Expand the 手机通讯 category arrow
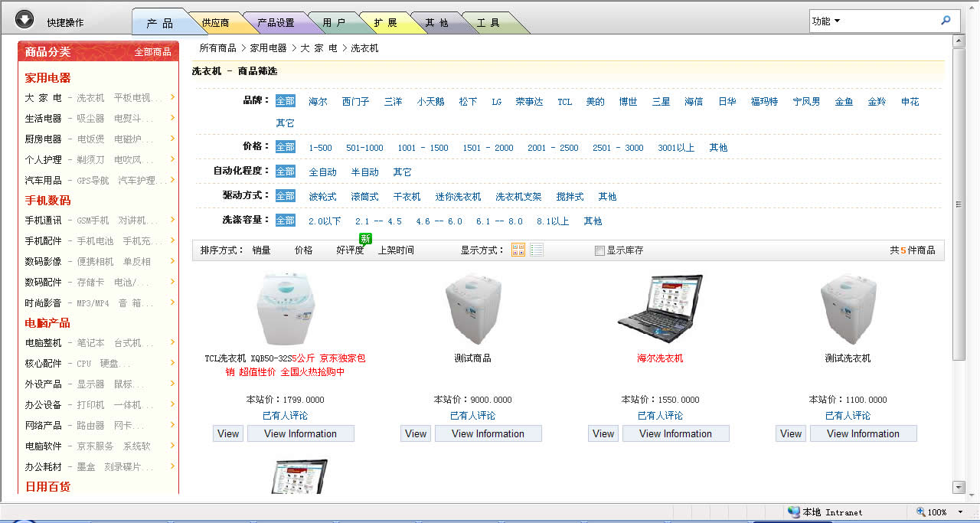 click(173, 220)
